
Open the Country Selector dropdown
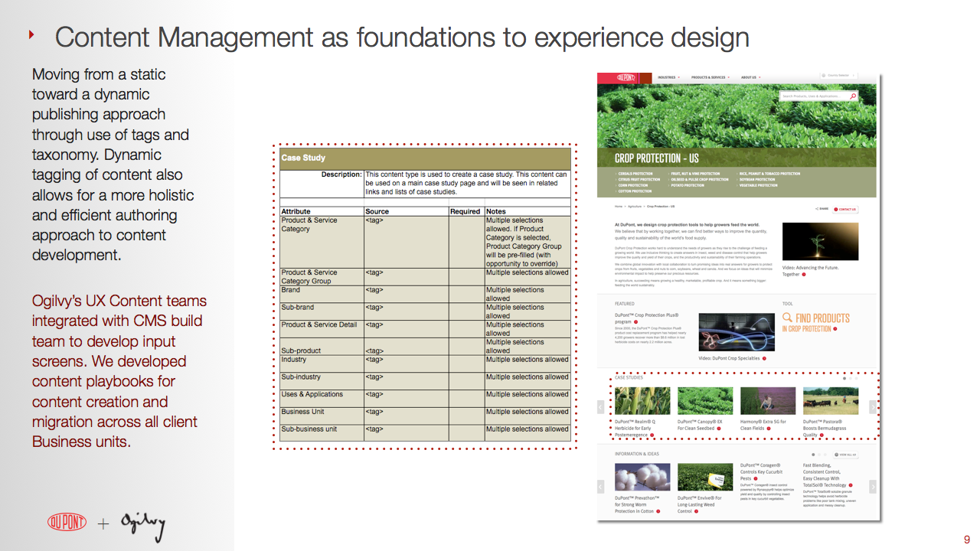click(838, 76)
